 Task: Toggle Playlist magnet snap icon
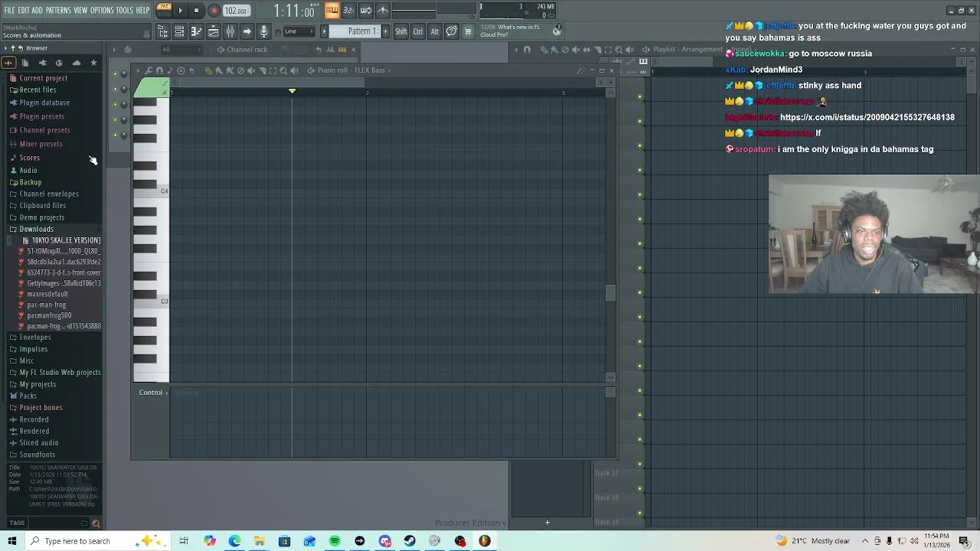pyautogui.click(x=527, y=50)
